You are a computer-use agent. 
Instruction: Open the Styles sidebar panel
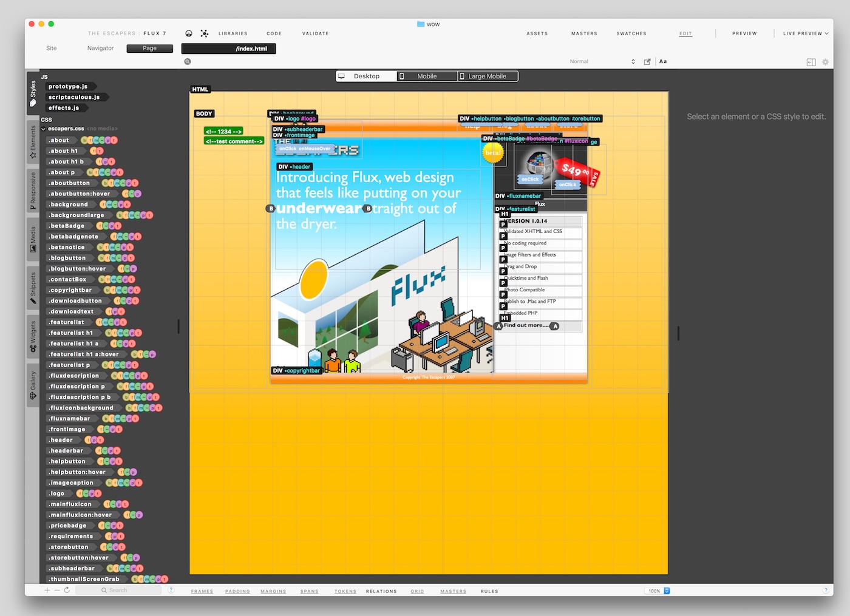pos(33,93)
